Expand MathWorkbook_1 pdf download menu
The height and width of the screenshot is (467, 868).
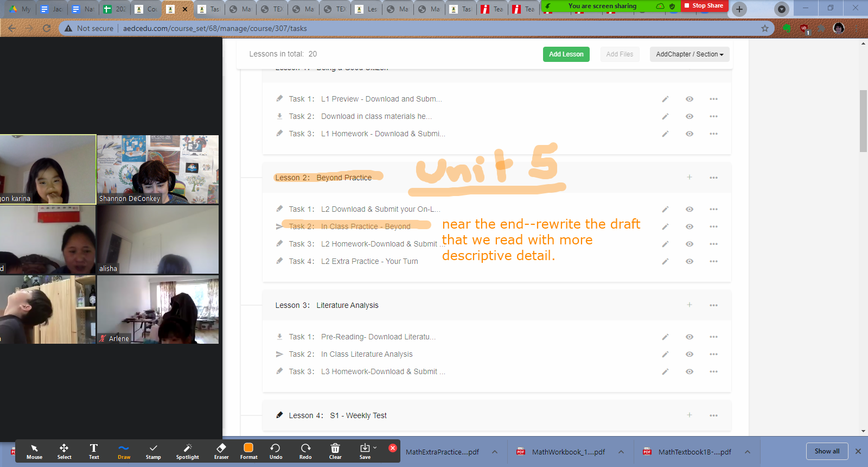(621, 452)
